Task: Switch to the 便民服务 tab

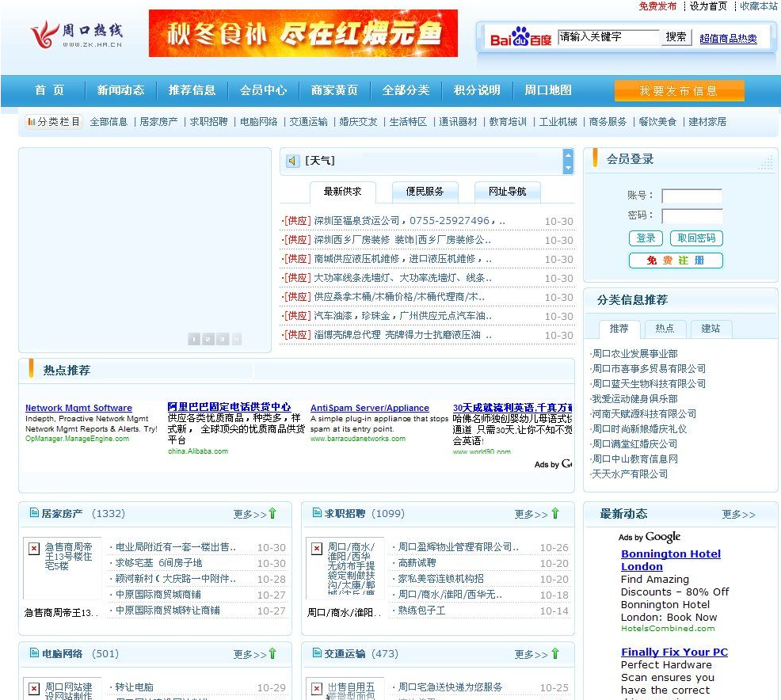Action: pyautogui.click(x=425, y=192)
